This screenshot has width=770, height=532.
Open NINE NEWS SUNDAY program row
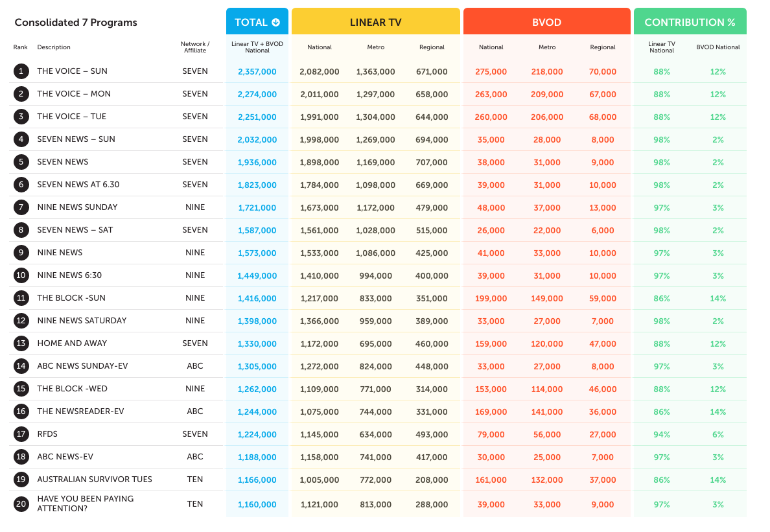point(77,207)
